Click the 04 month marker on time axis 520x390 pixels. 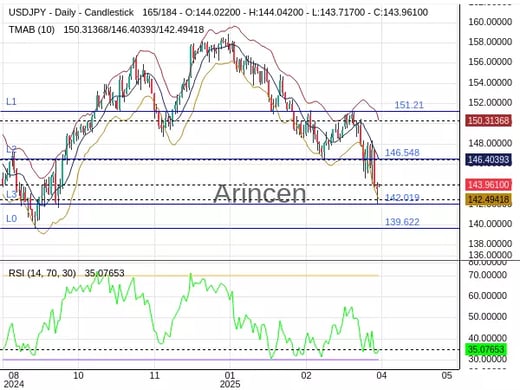pos(381,376)
